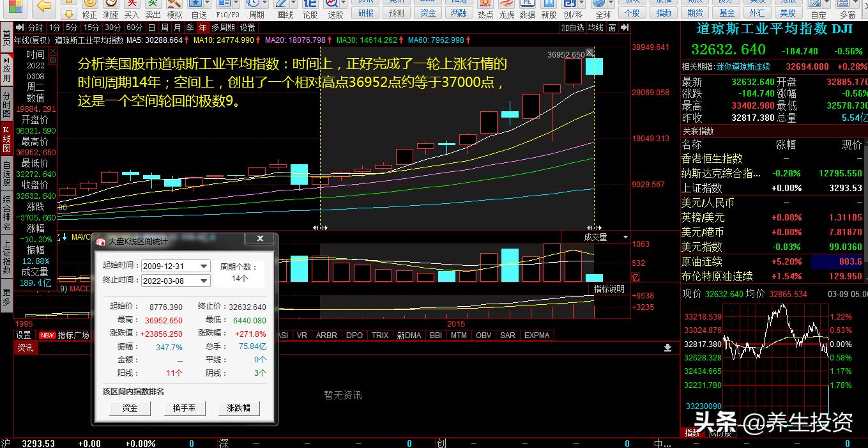The width and height of the screenshot is (868, 448).
Task: Click the 买入 buy icon
Action: coord(132,9)
